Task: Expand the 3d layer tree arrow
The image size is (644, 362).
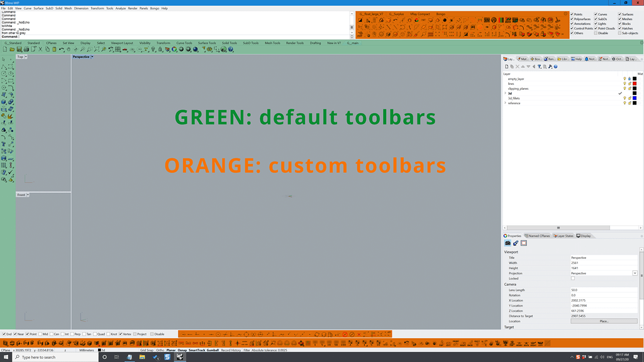Action: pyautogui.click(x=505, y=94)
